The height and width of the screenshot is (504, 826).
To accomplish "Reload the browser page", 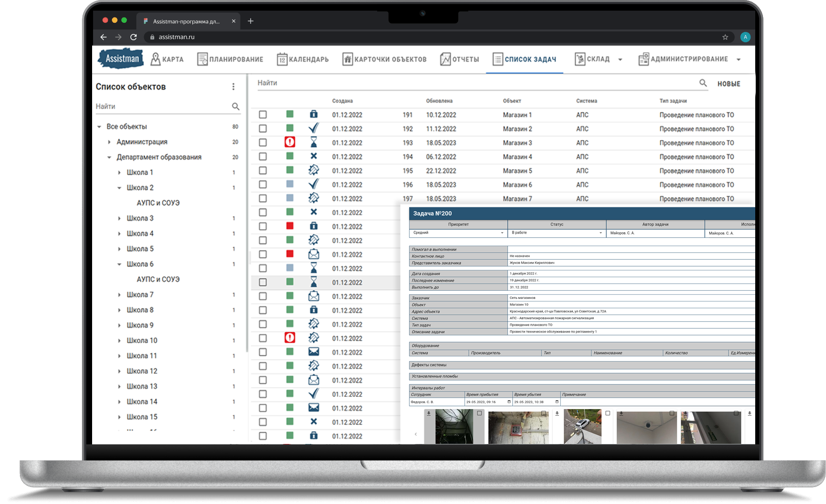I will pos(133,37).
